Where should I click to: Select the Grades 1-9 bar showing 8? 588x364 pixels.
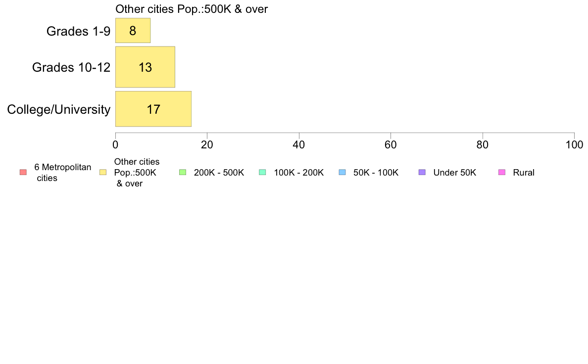pos(133,30)
